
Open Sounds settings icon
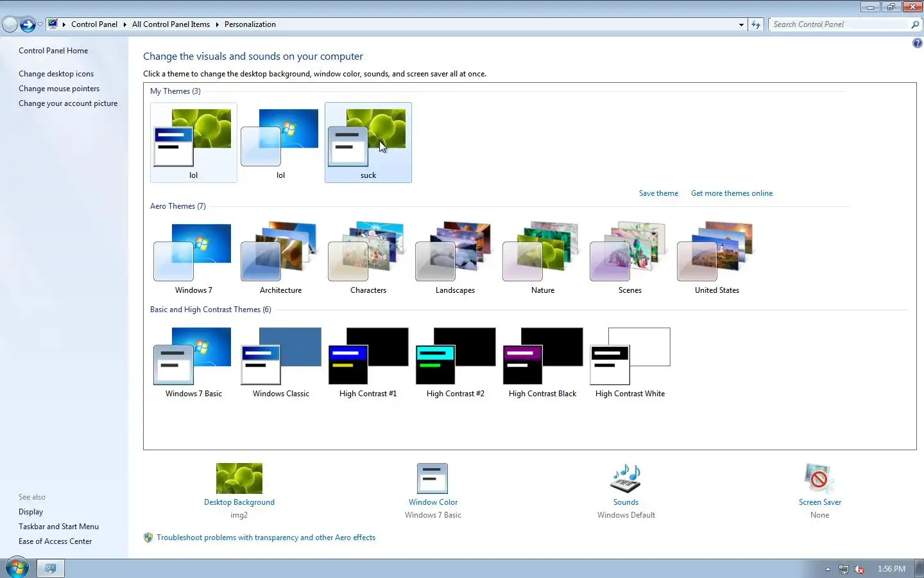[626, 478]
